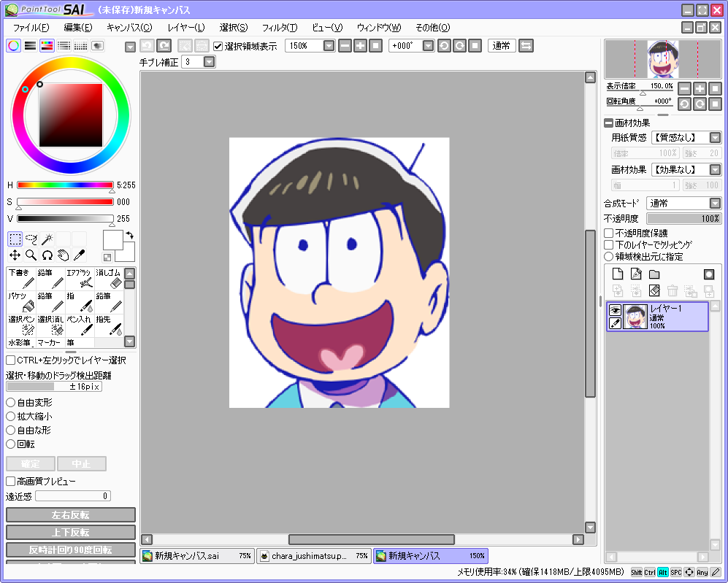Open the フィルタ(T) menu
This screenshot has height=583, width=728.
pos(280,28)
